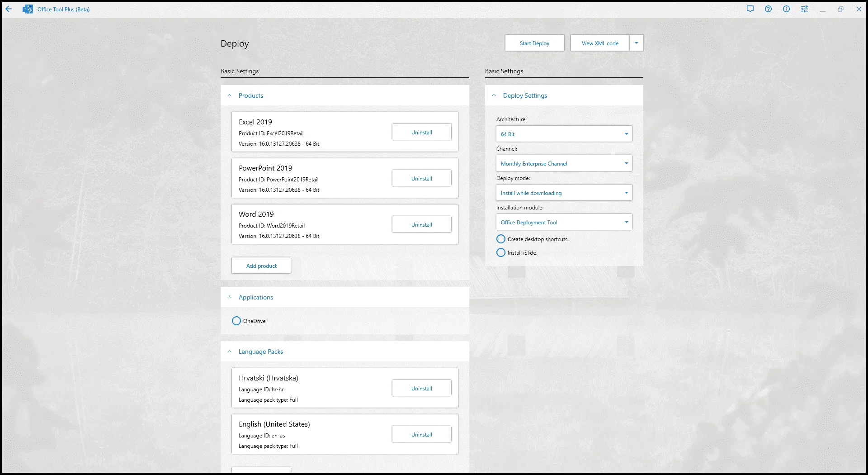Image resolution: width=868 pixels, height=475 pixels.
Task: Click the English (United States) language title
Action: 274,424
